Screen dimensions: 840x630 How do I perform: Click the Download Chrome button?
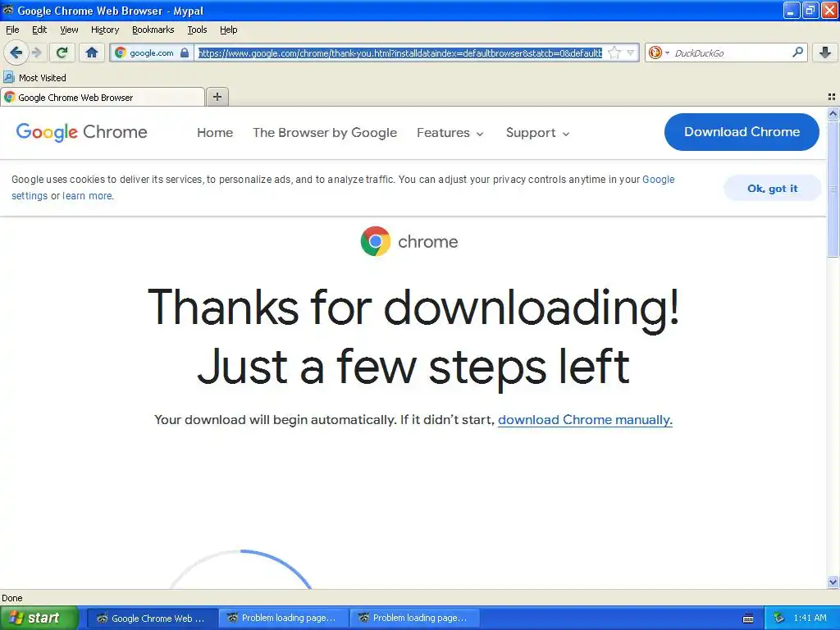(742, 132)
